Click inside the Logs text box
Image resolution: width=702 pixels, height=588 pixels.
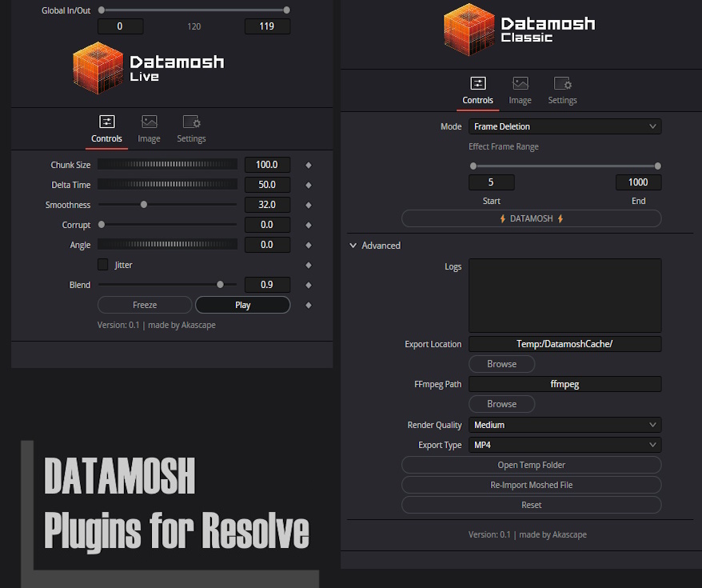tap(565, 295)
